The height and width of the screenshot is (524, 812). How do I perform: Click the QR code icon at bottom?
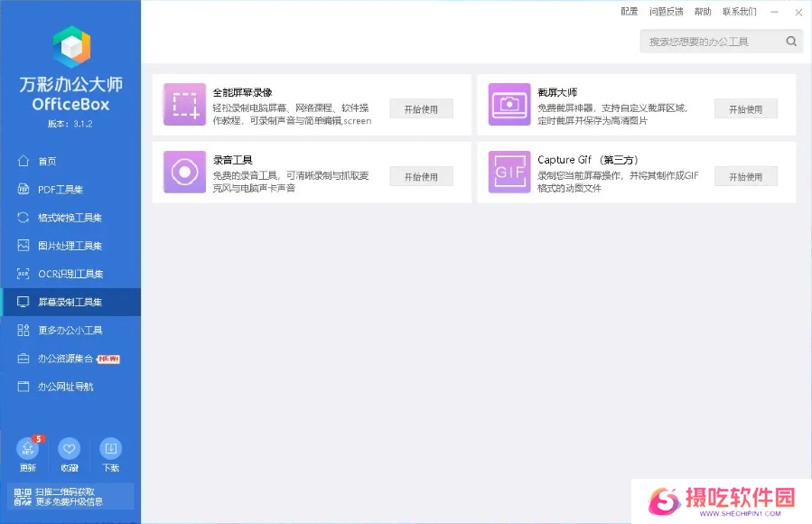coord(22,497)
